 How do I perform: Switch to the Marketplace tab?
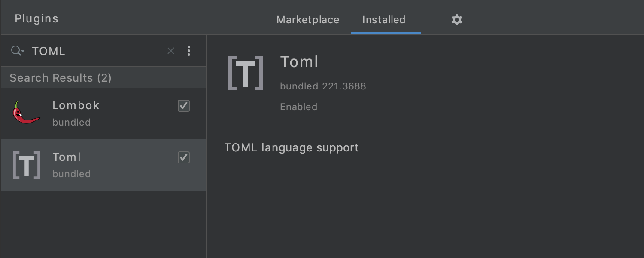(x=308, y=20)
